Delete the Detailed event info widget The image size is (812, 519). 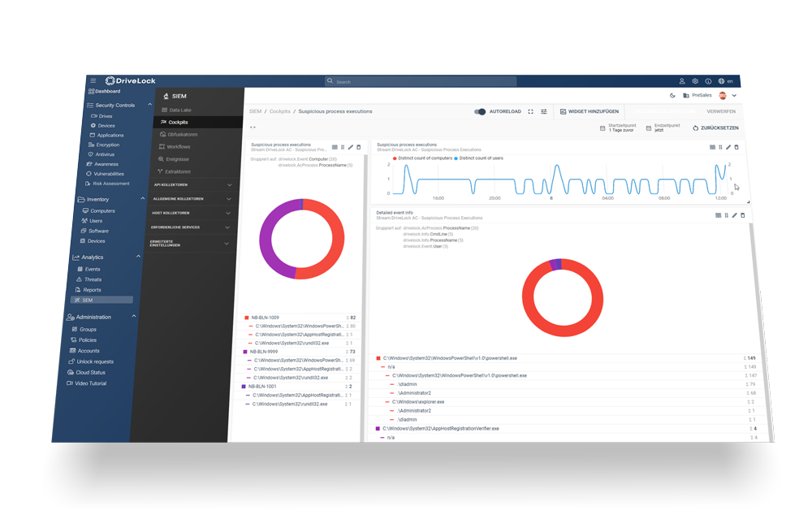click(743, 215)
